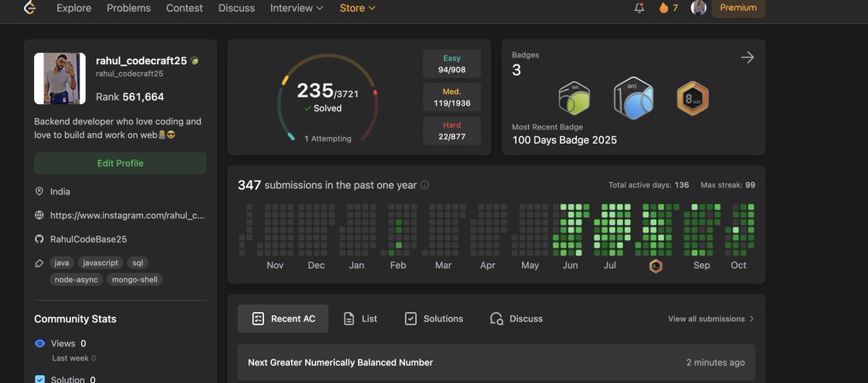Click the Community Stats heading
The image size is (868, 383).
(x=75, y=319)
